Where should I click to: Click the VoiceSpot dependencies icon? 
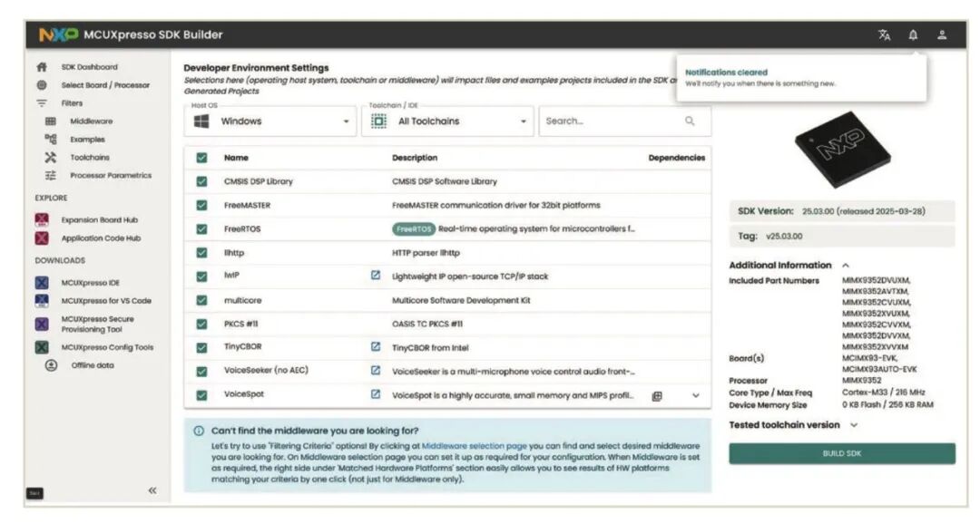click(657, 395)
